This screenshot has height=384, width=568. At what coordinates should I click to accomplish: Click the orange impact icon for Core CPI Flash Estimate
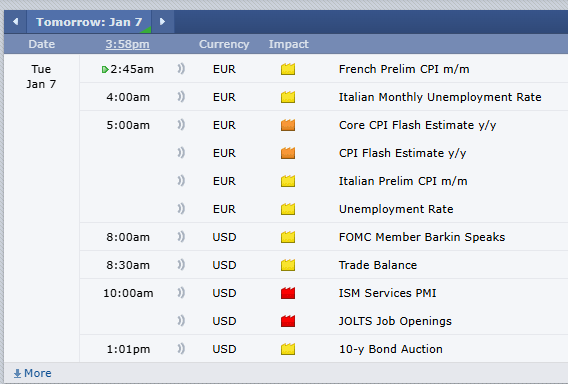pyautogui.click(x=288, y=125)
